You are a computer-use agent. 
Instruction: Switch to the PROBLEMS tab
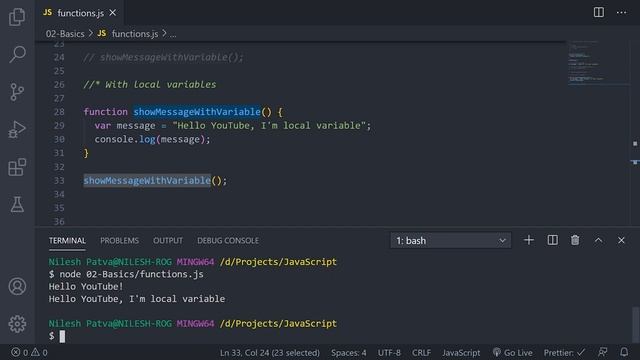point(120,240)
